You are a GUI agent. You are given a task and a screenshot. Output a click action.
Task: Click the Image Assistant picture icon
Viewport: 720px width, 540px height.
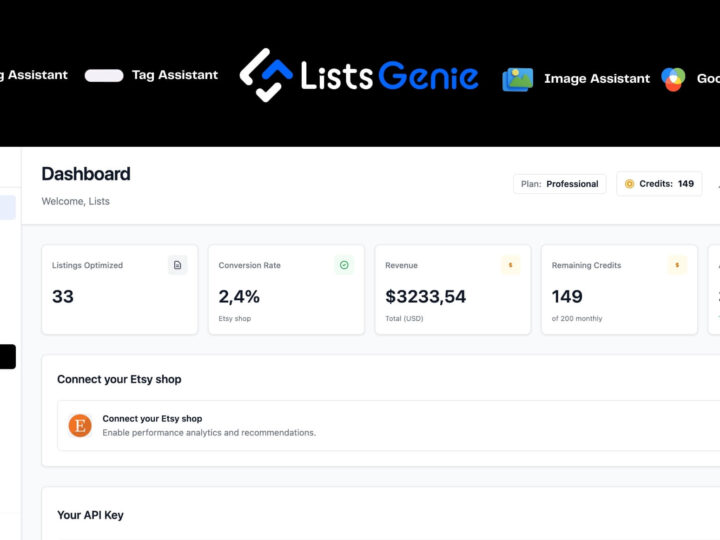coord(518,79)
